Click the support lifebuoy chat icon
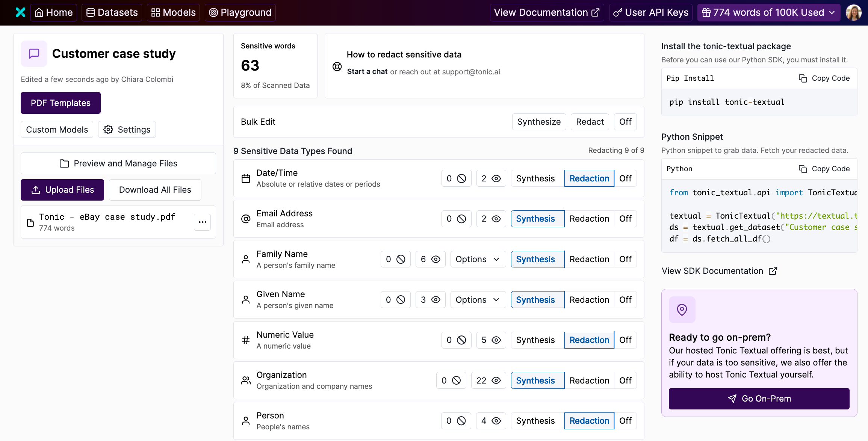 [x=337, y=66]
